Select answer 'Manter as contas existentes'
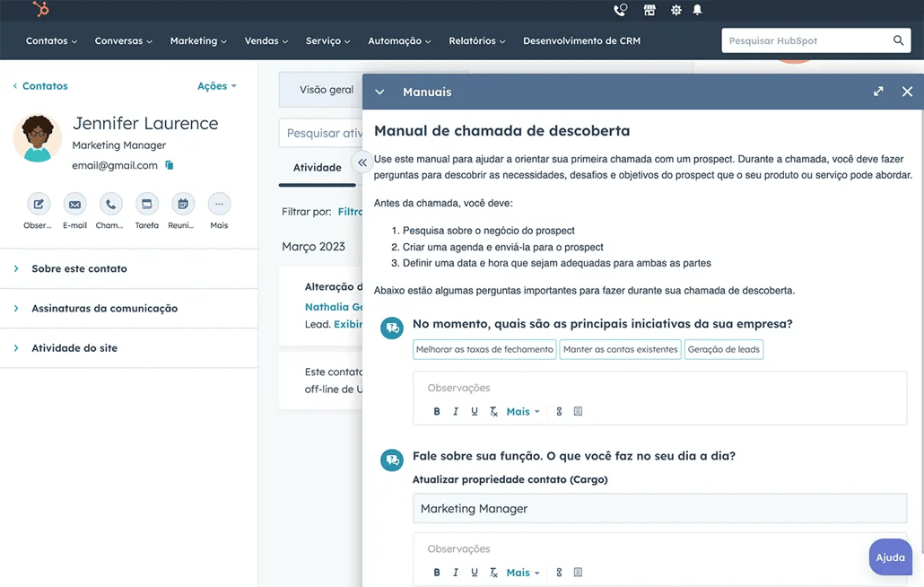This screenshot has height=587, width=924. pos(620,349)
